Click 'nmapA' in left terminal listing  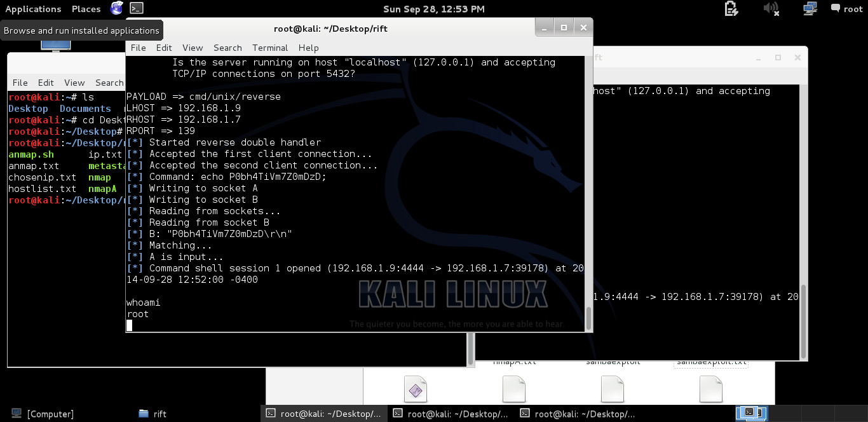[x=102, y=189]
